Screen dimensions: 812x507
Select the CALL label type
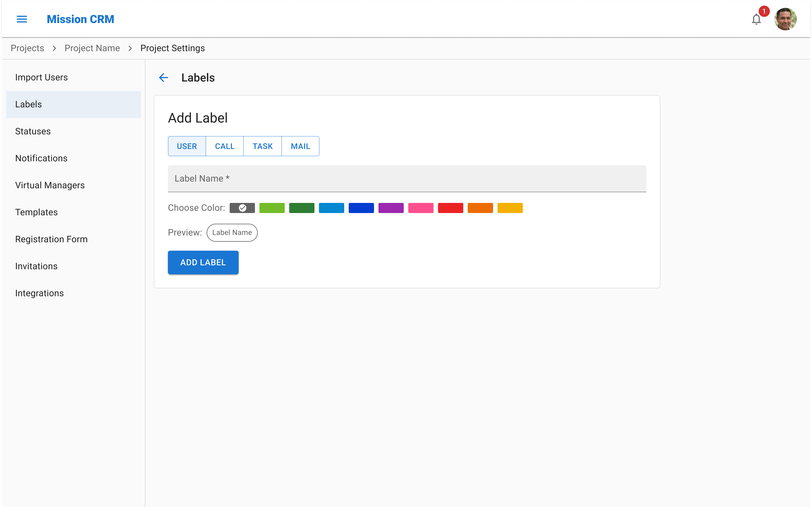coord(225,146)
